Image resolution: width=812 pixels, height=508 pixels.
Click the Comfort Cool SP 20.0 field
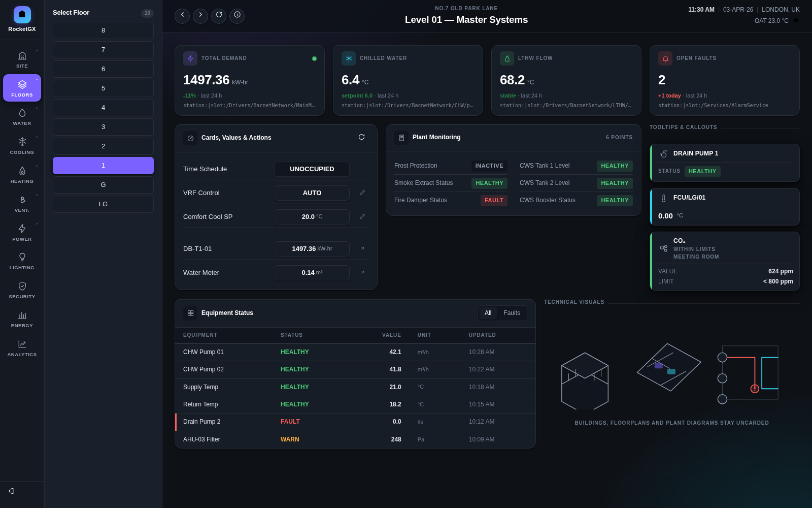tap(312, 217)
